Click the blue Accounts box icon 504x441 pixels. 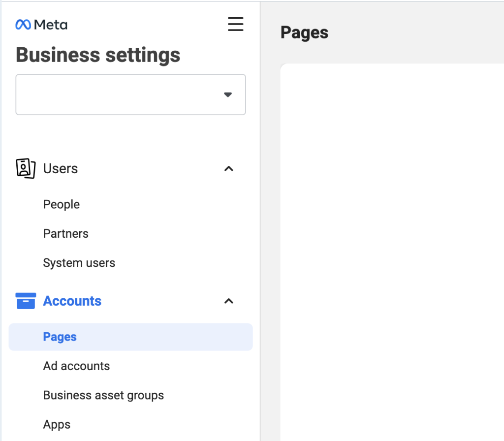(x=26, y=301)
